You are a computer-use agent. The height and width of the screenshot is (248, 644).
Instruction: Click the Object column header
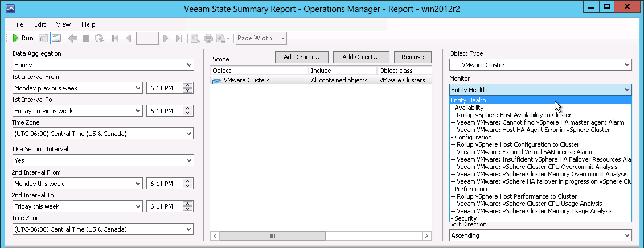(x=259, y=71)
